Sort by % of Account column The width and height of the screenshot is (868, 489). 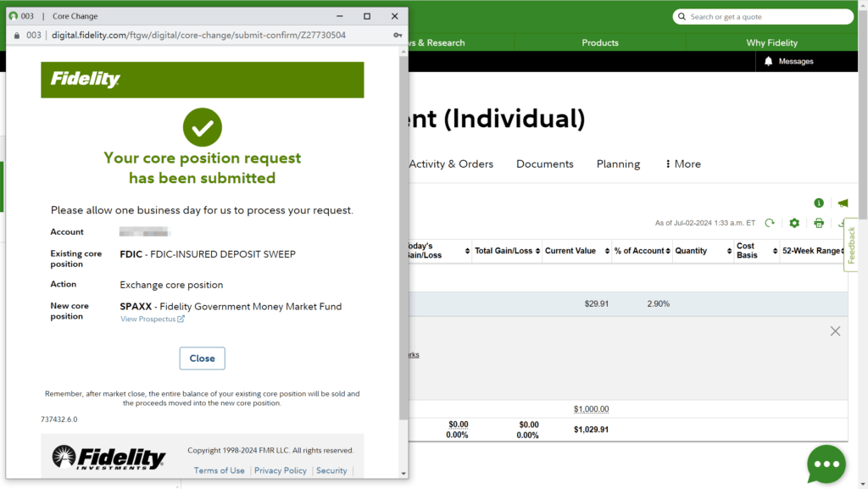click(643, 251)
